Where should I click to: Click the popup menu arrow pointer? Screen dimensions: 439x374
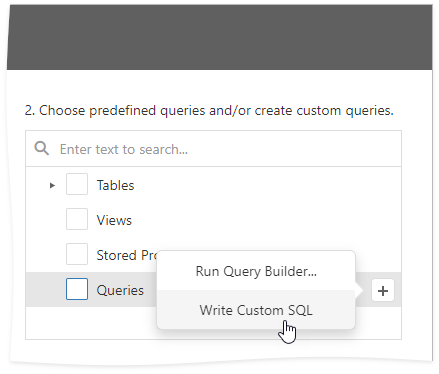[359, 290]
